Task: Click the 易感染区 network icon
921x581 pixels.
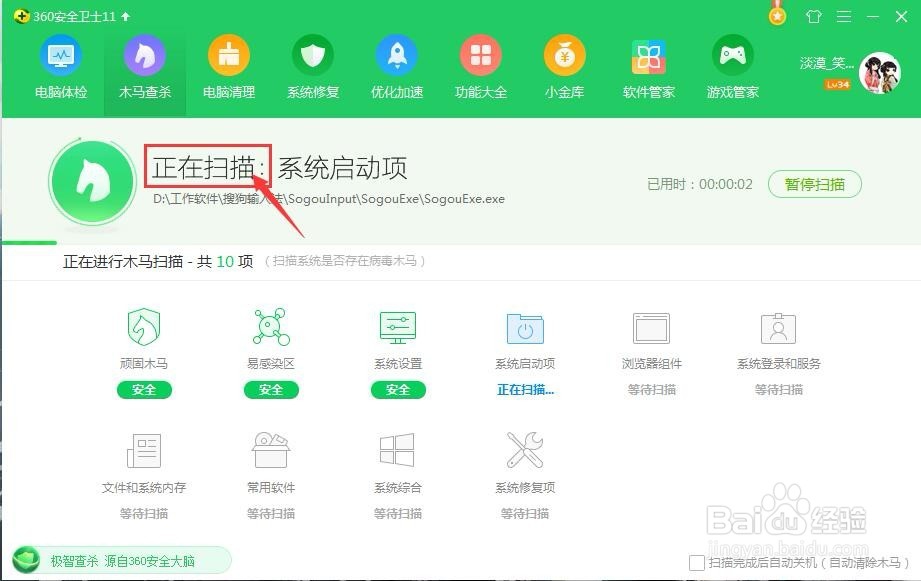Action: [271, 327]
